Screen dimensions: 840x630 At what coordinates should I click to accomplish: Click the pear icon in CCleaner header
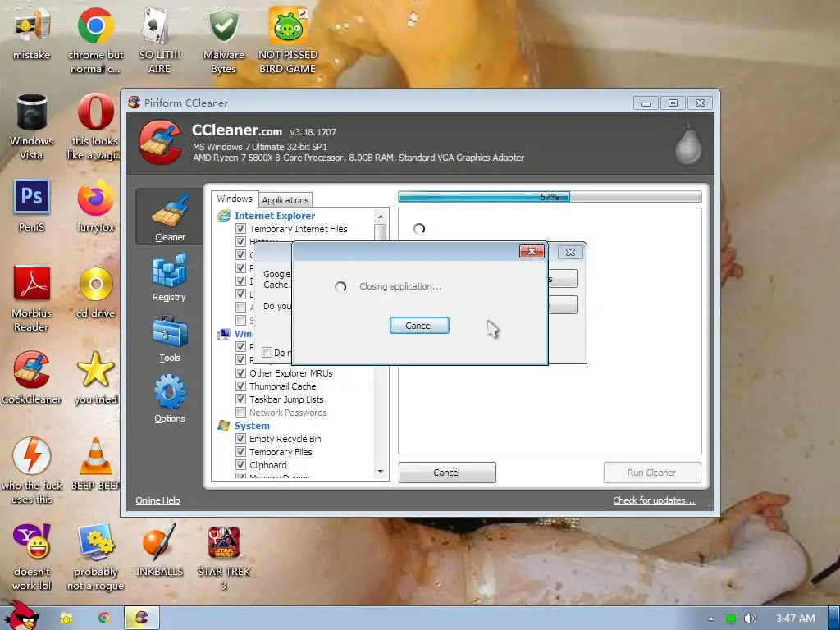(688, 144)
